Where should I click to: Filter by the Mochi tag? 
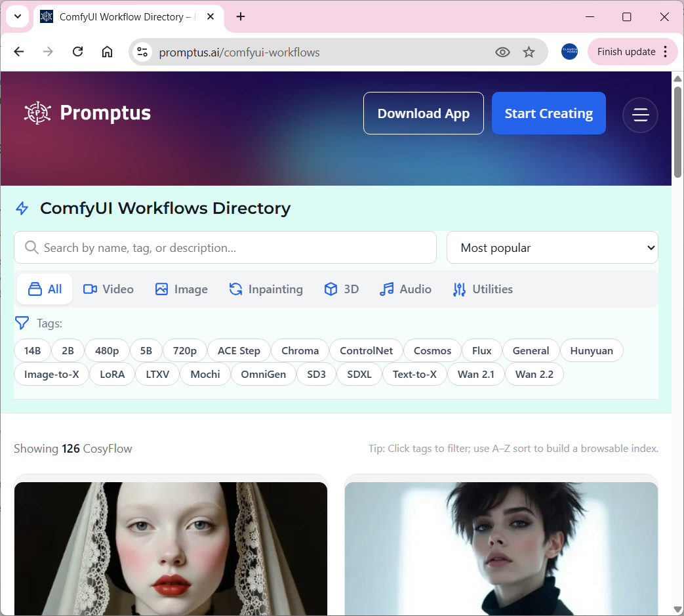tap(205, 374)
